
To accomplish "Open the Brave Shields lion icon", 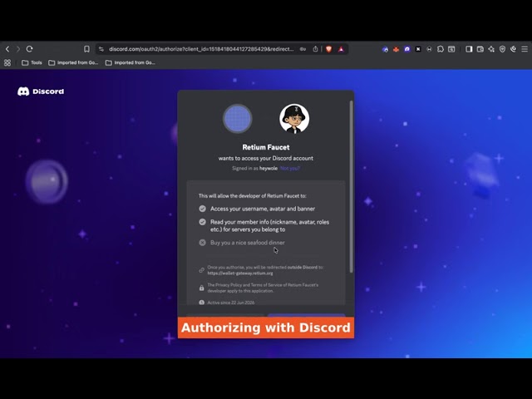I will 329,49.
